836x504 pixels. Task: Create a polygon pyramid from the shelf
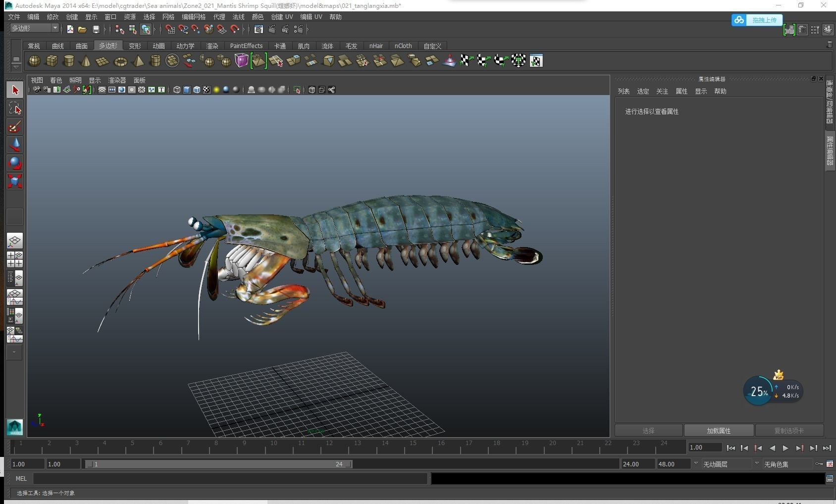138,61
